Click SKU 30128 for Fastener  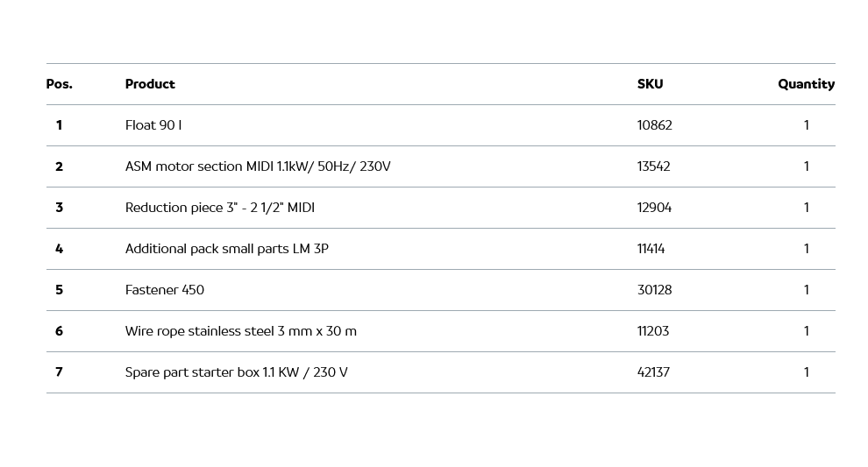tap(654, 290)
